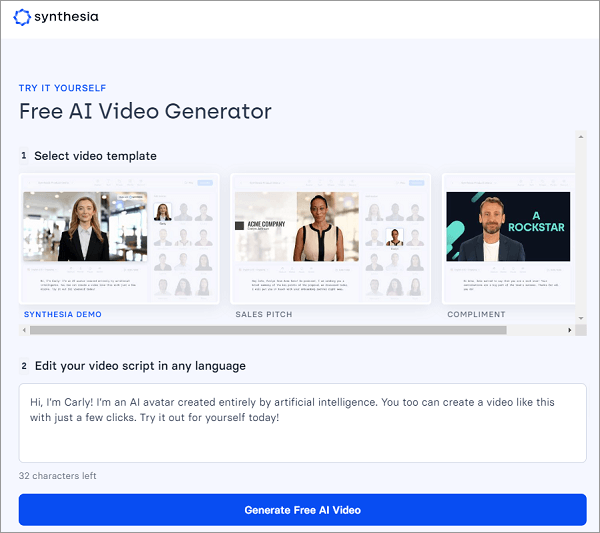Click the Synthesia logo icon
The height and width of the screenshot is (533, 600).
click(22, 17)
